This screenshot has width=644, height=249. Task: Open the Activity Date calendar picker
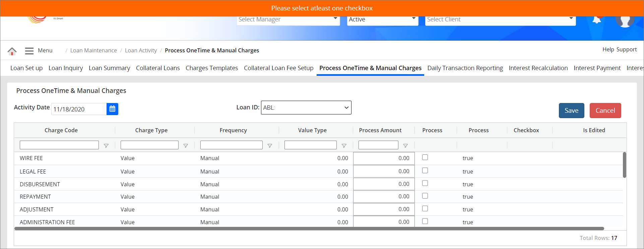(112, 109)
